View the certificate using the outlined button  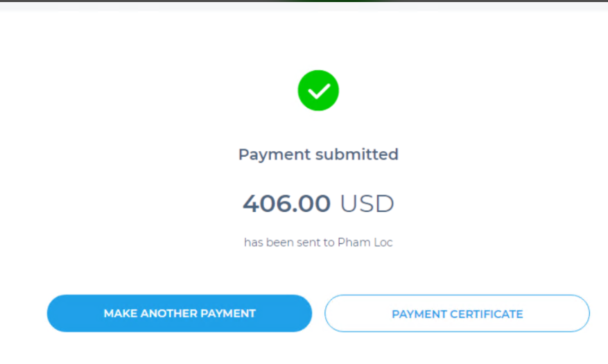click(457, 313)
